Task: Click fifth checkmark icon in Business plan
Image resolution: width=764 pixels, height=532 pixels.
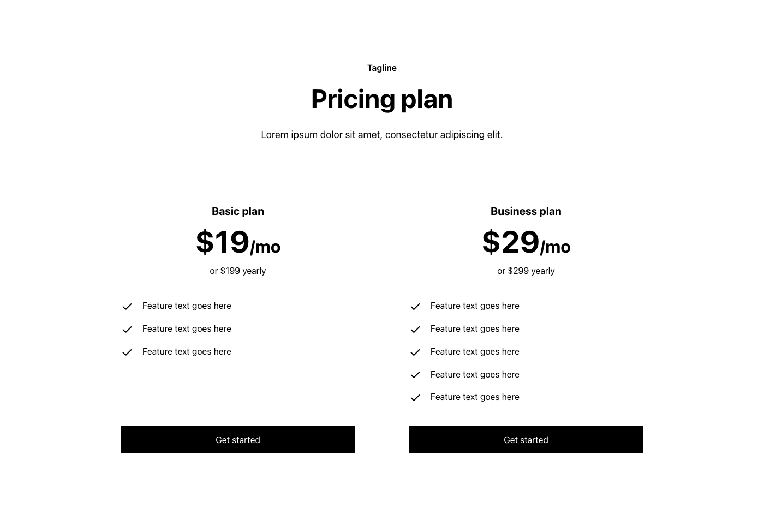Action: (x=415, y=398)
